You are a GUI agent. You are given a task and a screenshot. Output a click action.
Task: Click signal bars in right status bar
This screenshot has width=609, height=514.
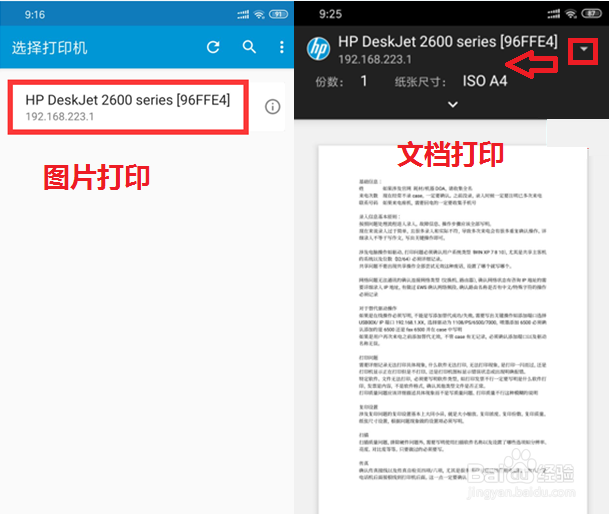pyautogui.click(x=553, y=14)
